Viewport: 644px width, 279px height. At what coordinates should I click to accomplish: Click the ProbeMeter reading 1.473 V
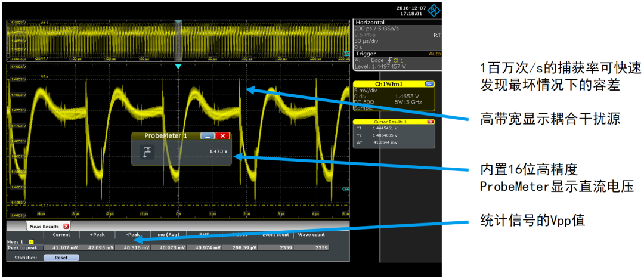[218, 151]
